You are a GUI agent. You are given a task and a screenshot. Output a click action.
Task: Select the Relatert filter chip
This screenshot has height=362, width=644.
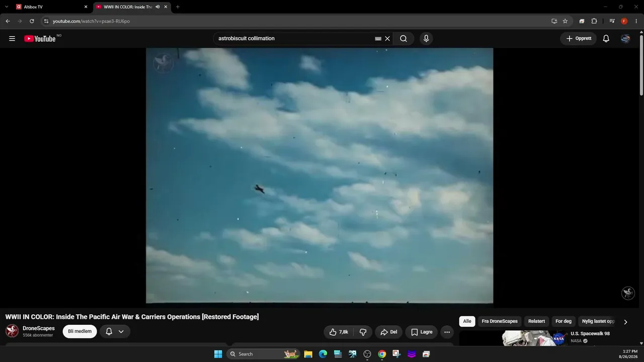point(537,321)
